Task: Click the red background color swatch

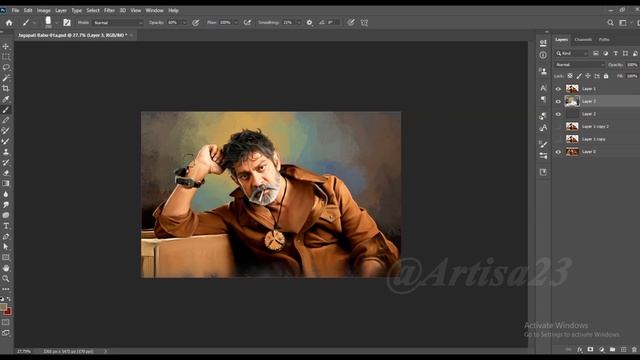Action: [8, 312]
